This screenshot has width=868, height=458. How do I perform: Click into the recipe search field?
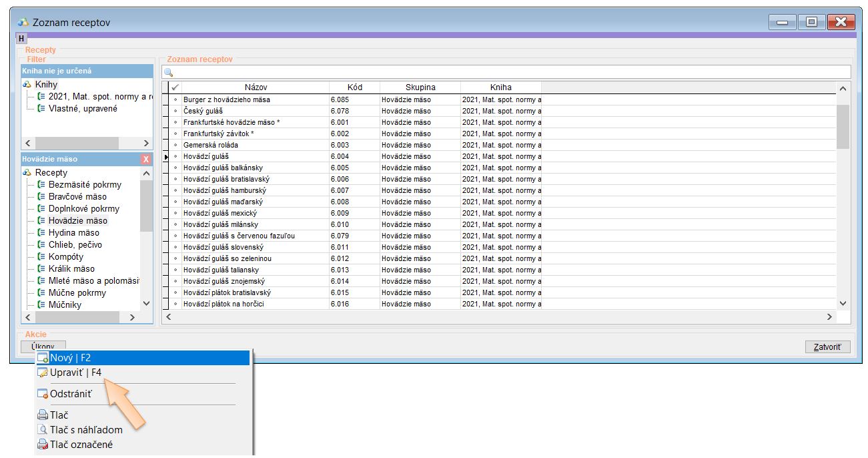[507, 72]
